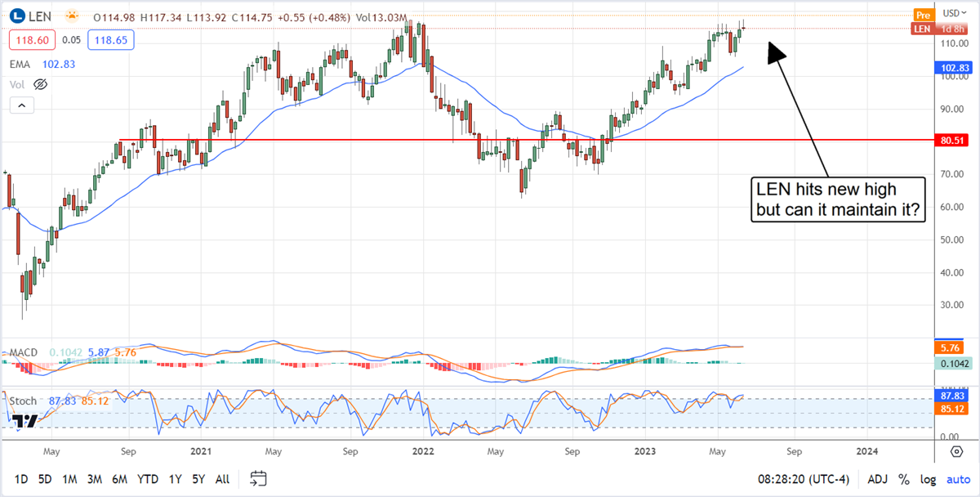
Task: Click the pre-market sun icon
Action: click(x=72, y=16)
